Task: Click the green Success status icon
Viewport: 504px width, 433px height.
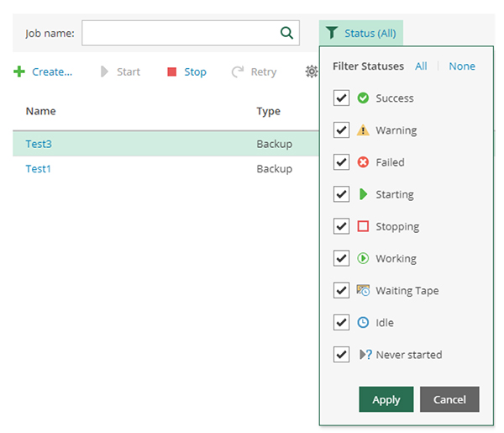Action: (363, 98)
